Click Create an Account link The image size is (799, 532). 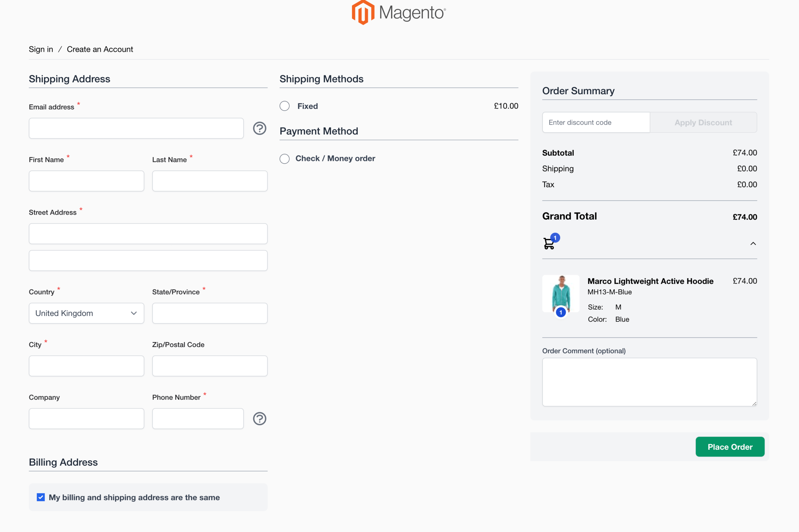99,49
